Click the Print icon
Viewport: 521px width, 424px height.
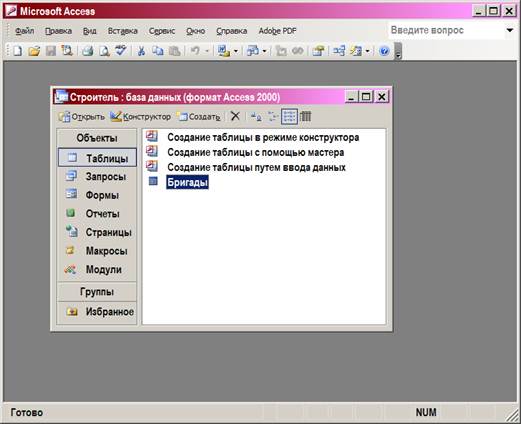[x=88, y=51]
